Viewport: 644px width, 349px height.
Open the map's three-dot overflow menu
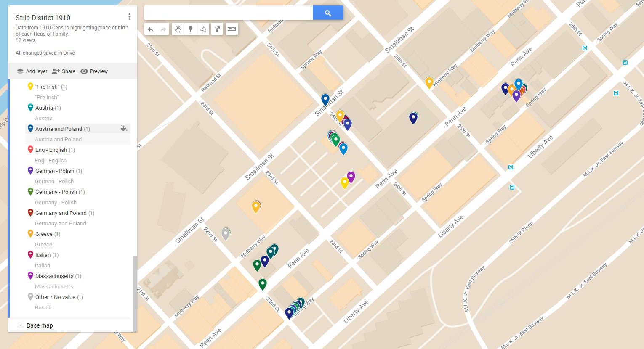[x=129, y=16]
